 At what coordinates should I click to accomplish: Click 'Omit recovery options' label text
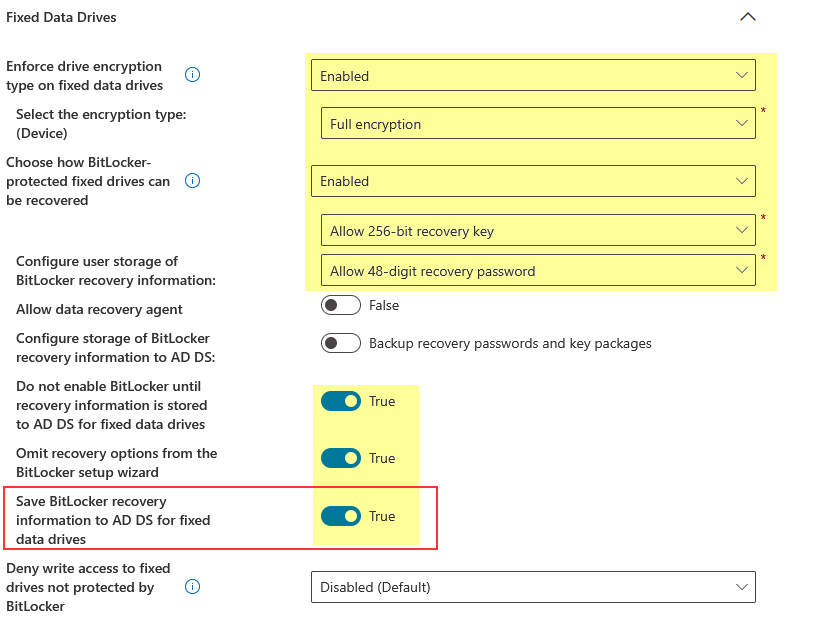(116, 462)
